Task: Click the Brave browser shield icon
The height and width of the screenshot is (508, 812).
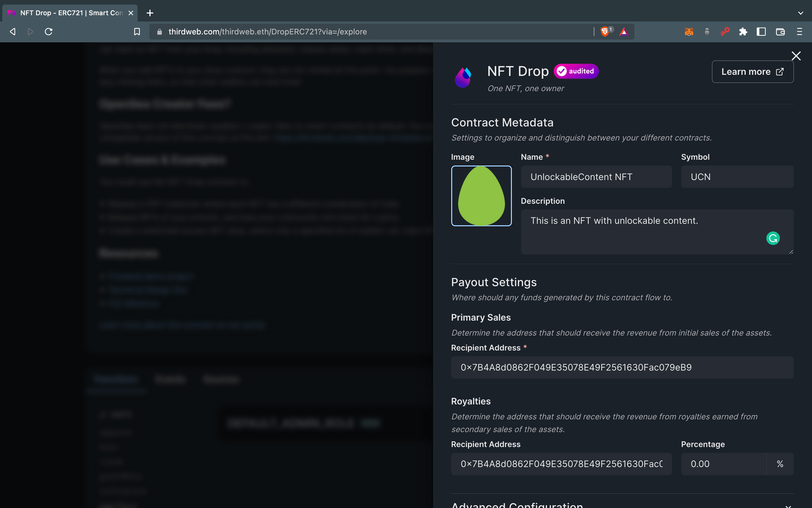Action: [x=605, y=32]
